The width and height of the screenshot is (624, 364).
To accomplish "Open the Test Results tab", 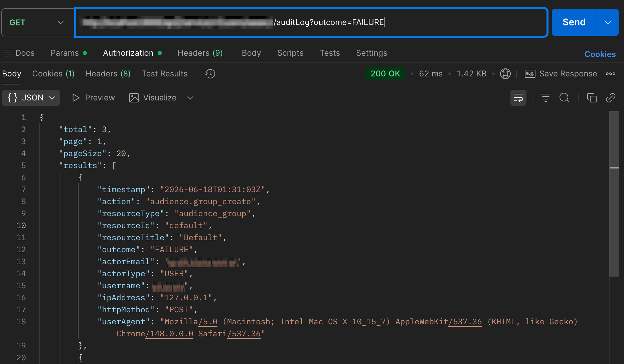I will [164, 74].
